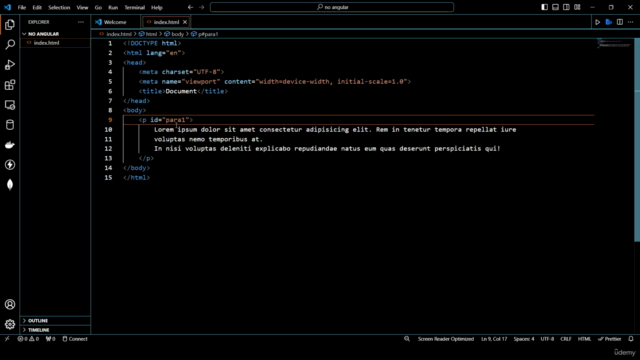Viewport: 640px width, 360px height.
Task: Click the Run play button in editor toolbar
Action: tap(598, 22)
